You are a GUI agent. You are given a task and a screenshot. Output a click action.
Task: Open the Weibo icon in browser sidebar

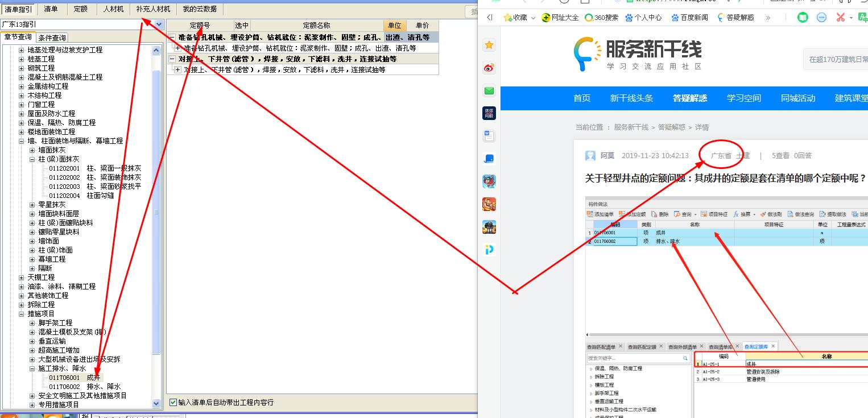click(489, 68)
